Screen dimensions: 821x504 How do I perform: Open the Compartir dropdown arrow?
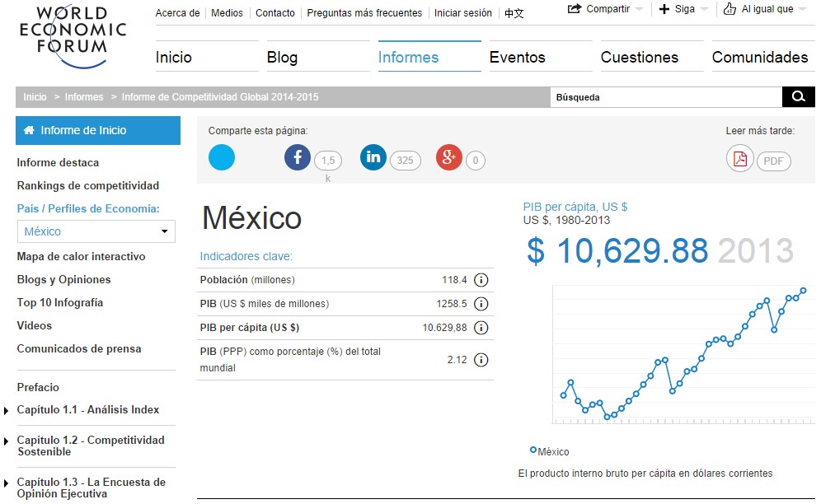[639, 9]
